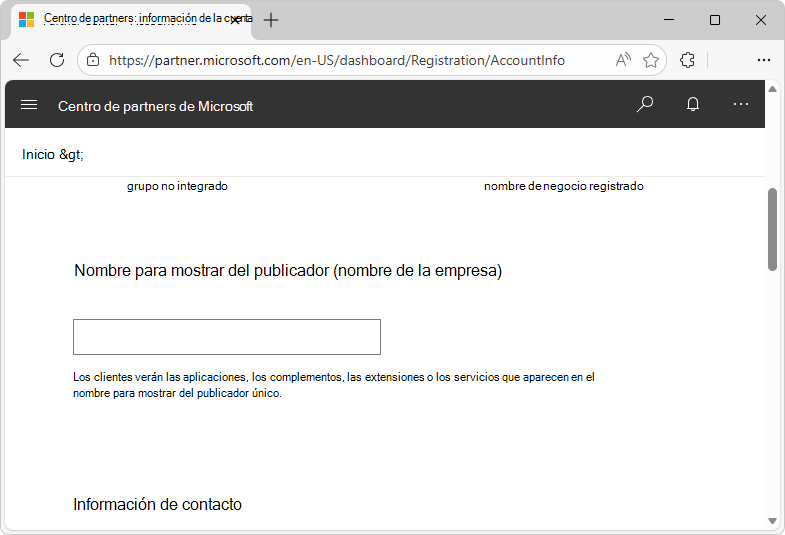Select the 'grupo no integrado' text
Screen dimensions: 785x535
[x=177, y=186]
